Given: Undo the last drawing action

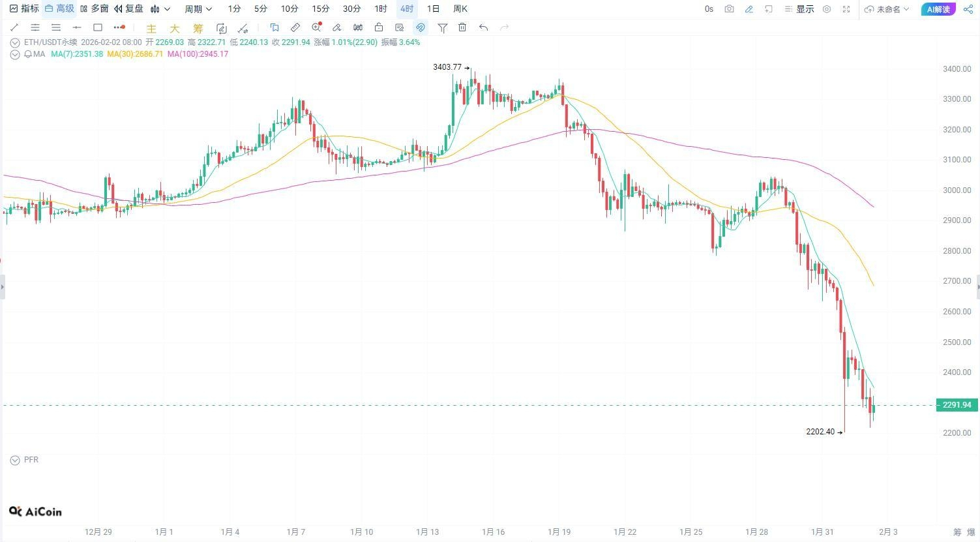Looking at the screenshot, I should 483,27.
